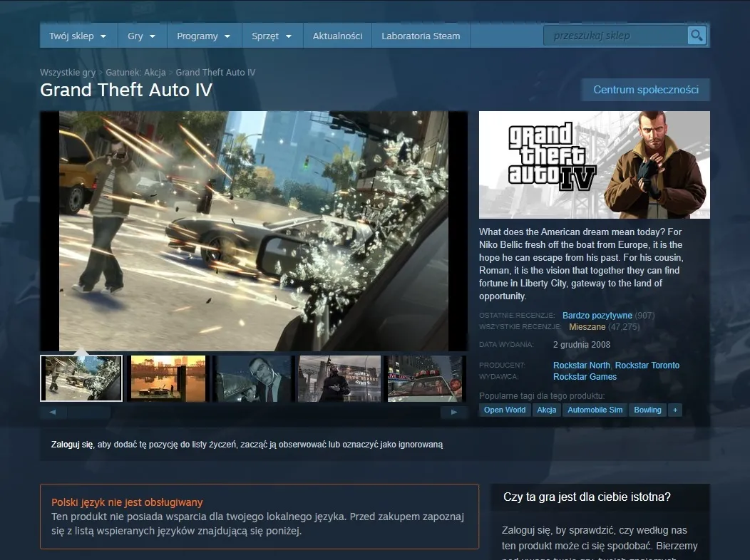750x560 pixels.
Task: Open the Rockstar North developer link
Action: point(581,365)
